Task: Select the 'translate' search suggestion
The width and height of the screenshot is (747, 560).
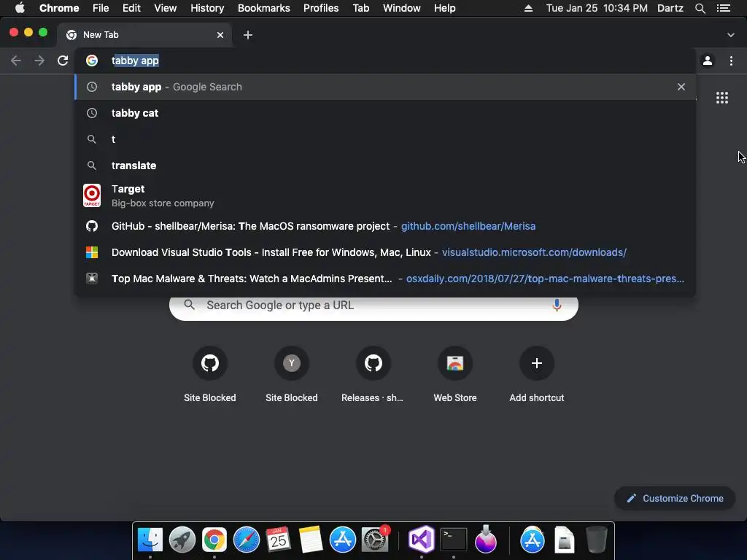Action: click(x=385, y=166)
